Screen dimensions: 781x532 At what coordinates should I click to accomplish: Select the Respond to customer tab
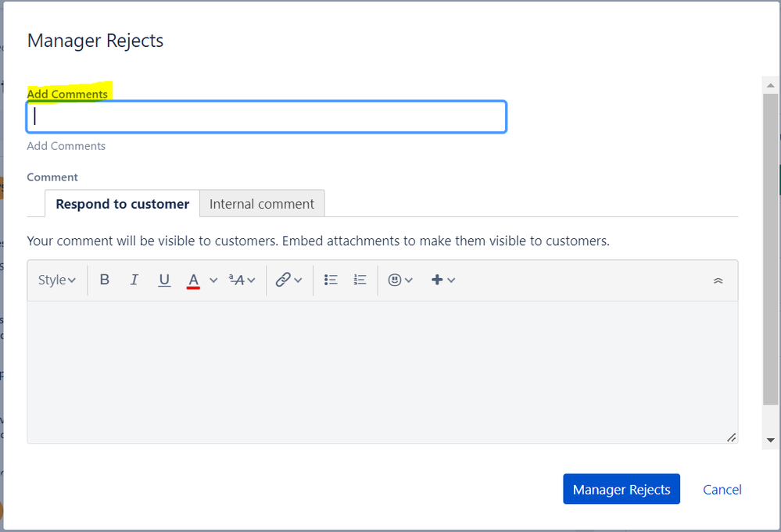pyautogui.click(x=122, y=204)
